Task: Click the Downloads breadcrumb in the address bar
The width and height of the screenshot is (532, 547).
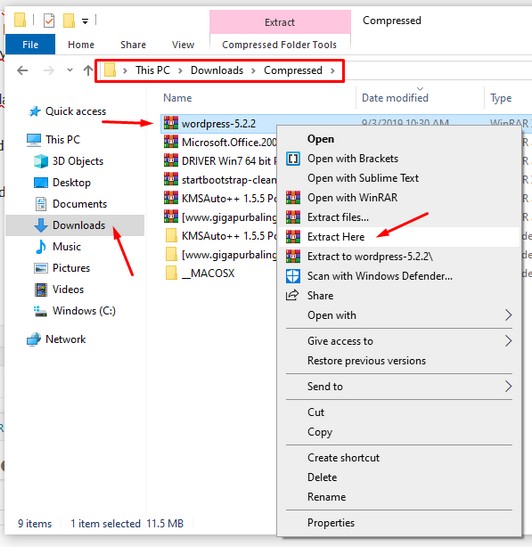Action: (x=217, y=70)
